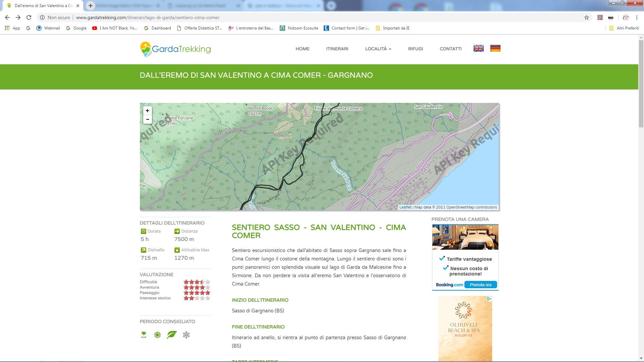Zoom out on the map
The height and width of the screenshot is (362, 644).
(x=147, y=119)
